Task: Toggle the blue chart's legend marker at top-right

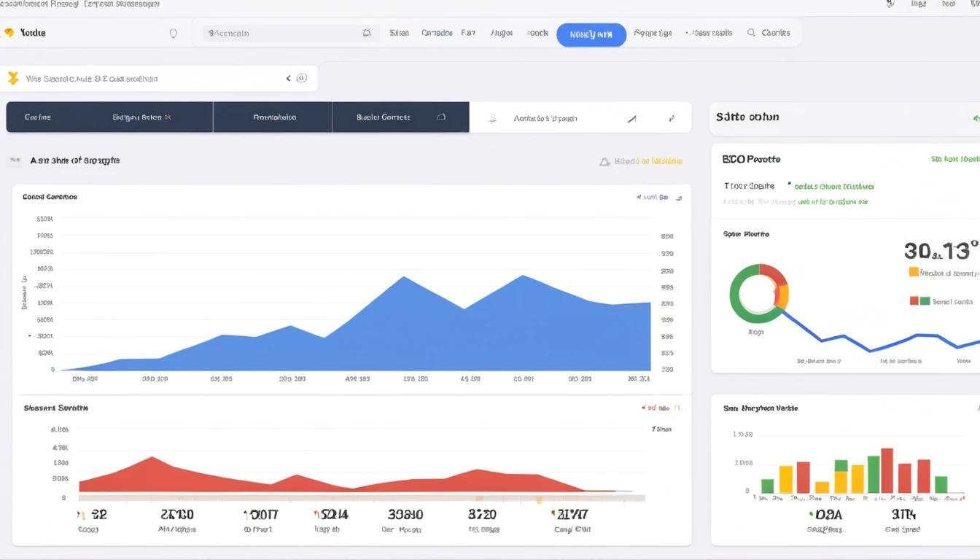Action: coord(639,197)
